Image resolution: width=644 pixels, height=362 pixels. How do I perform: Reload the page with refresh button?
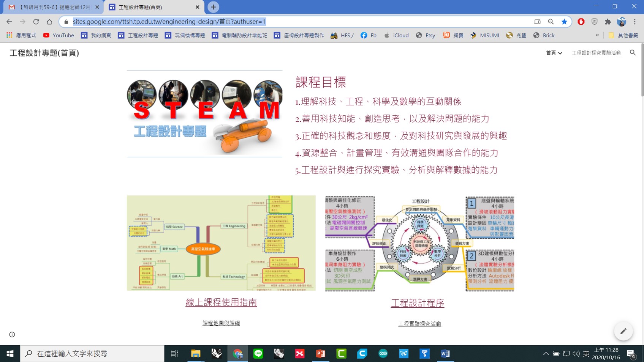click(x=36, y=22)
